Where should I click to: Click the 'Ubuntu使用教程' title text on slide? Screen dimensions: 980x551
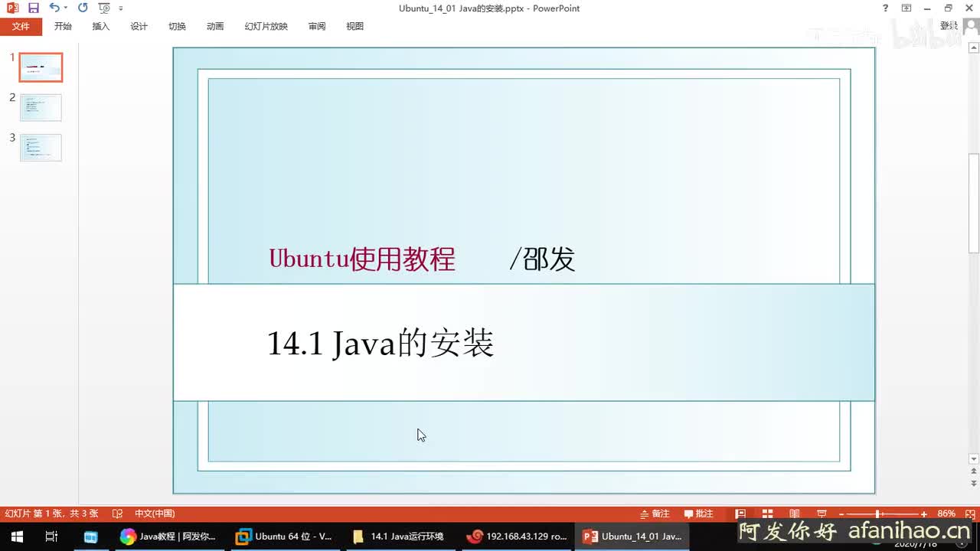362,259
